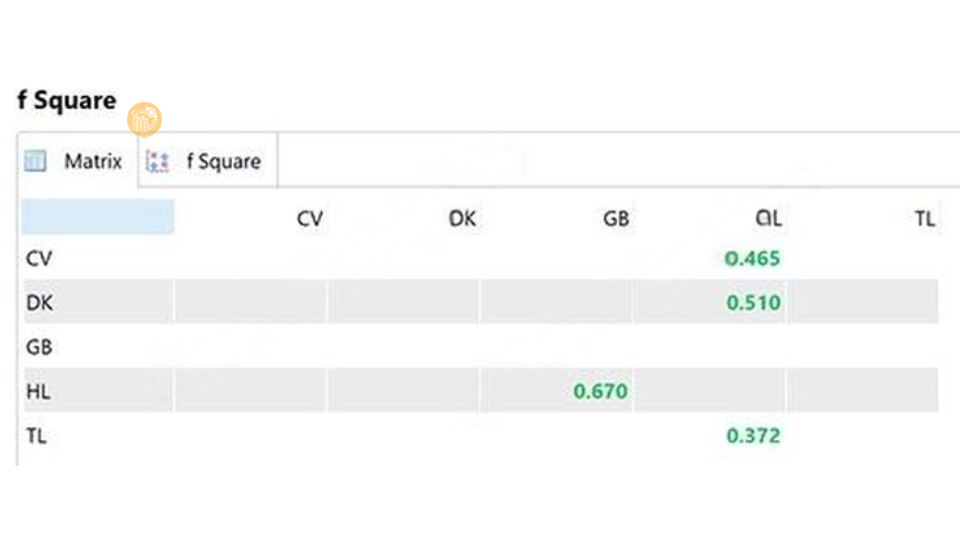Viewport: 960px width, 540px height.
Task: Click the TL column header
Action: pyautogui.click(x=924, y=219)
